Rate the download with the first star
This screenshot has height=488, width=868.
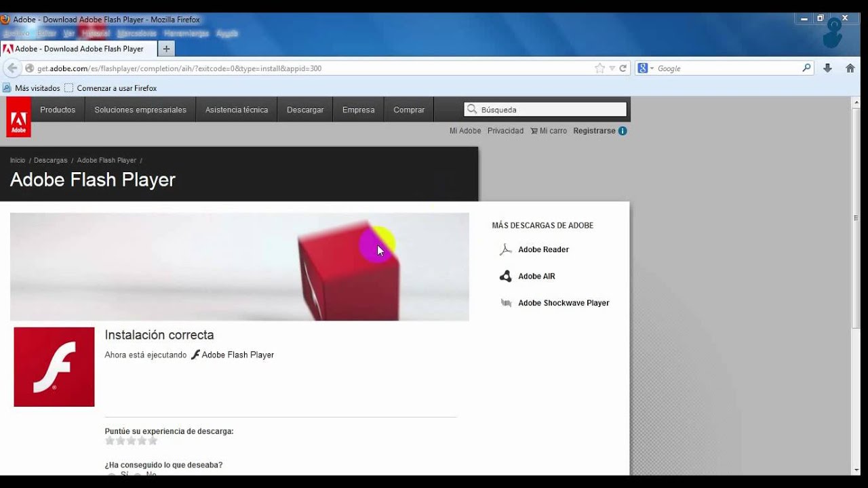[110, 441]
